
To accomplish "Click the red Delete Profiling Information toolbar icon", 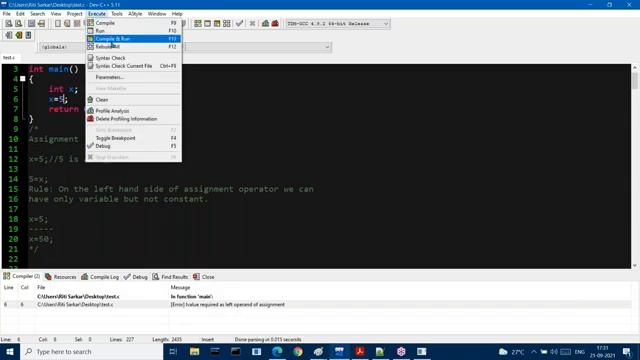I will pos(275,24).
